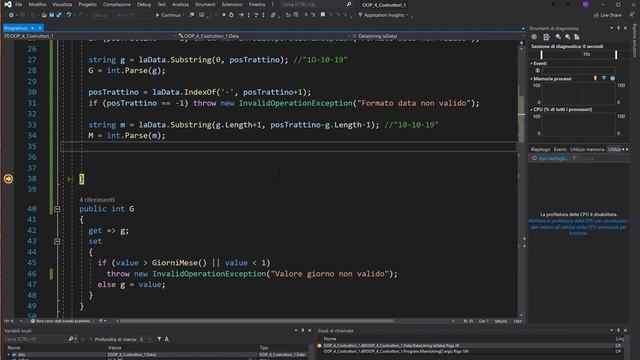Image resolution: width=640 pixels, height=360 pixels.
Task: Click the zoom in icon in diagnostics panel
Action: (x=558, y=37)
